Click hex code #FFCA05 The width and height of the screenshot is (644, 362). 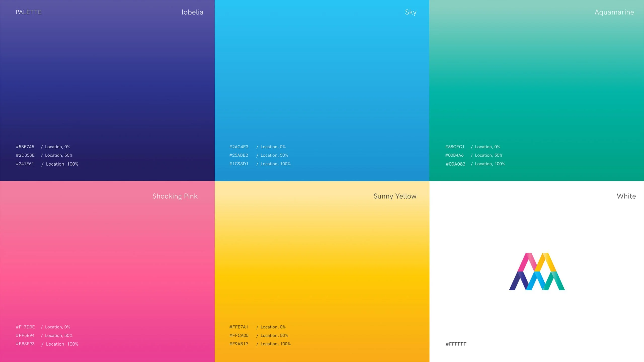point(239,335)
